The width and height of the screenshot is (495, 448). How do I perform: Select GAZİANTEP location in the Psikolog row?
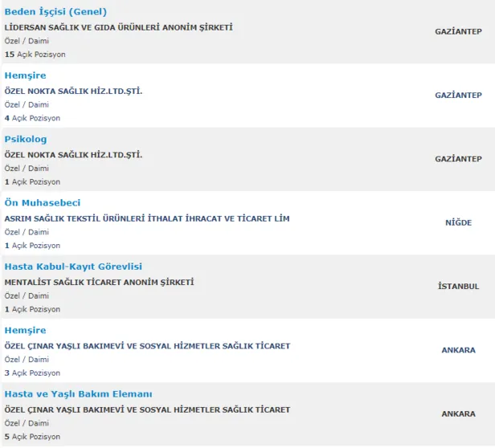pyautogui.click(x=458, y=159)
